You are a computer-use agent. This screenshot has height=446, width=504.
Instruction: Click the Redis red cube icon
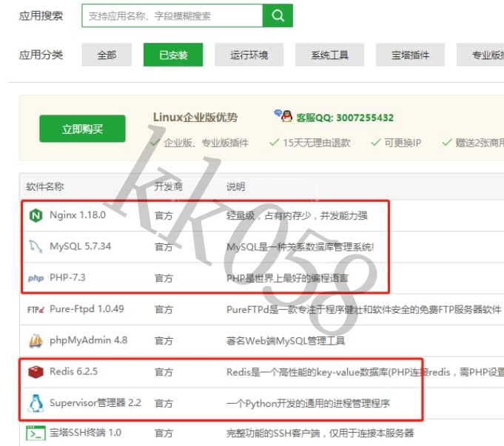pos(36,372)
